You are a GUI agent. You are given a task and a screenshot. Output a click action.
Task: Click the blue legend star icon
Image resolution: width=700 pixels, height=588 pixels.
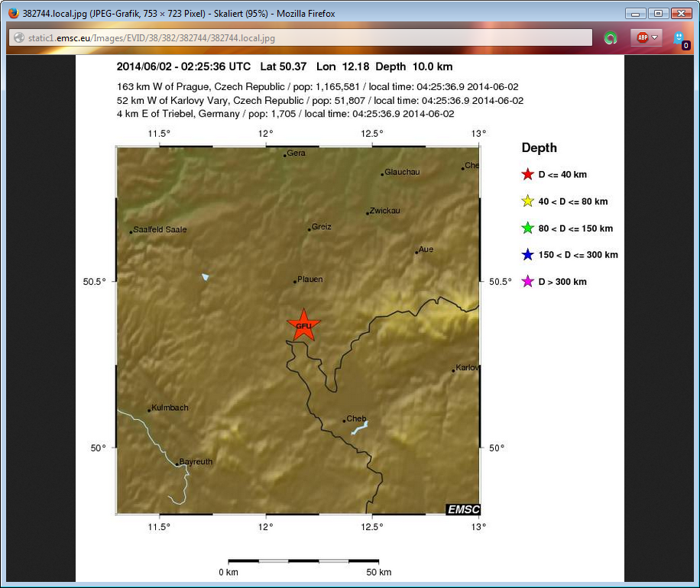pyautogui.click(x=527, y=255)
